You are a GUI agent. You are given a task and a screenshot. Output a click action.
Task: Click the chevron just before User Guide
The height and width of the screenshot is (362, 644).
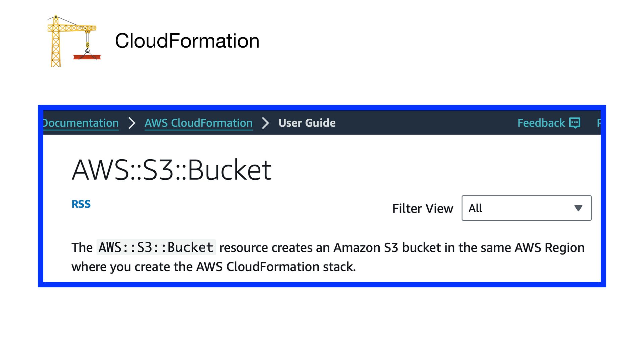[x=265, y=123]
